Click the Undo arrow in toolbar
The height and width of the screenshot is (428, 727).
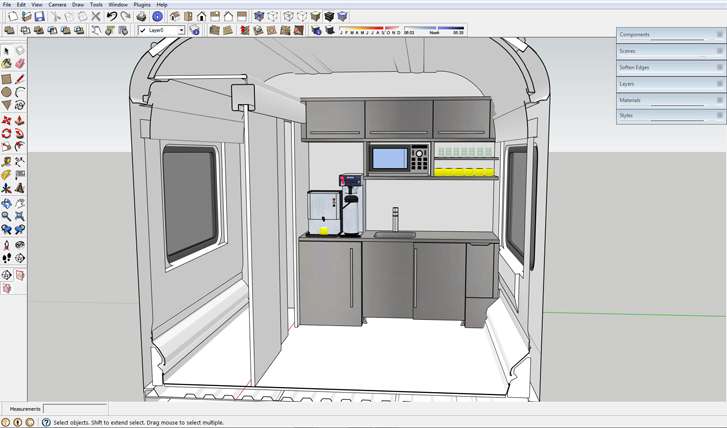(112, 17)
